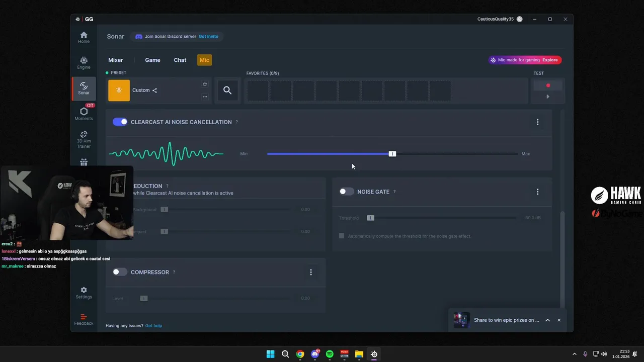Image resolution: width=644 pixels, height=362 pixels.
Task: Search presets with magnifier button
Action: click(227, 90)
